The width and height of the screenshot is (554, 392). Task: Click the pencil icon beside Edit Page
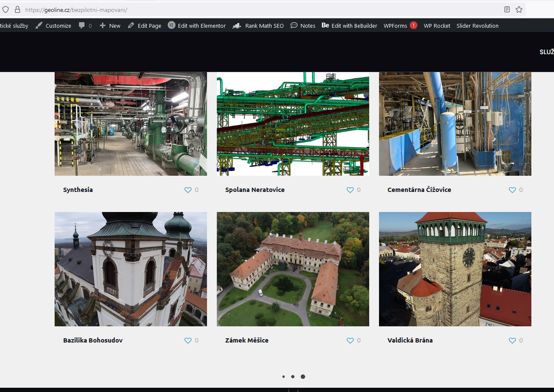[x=131, y=26]
